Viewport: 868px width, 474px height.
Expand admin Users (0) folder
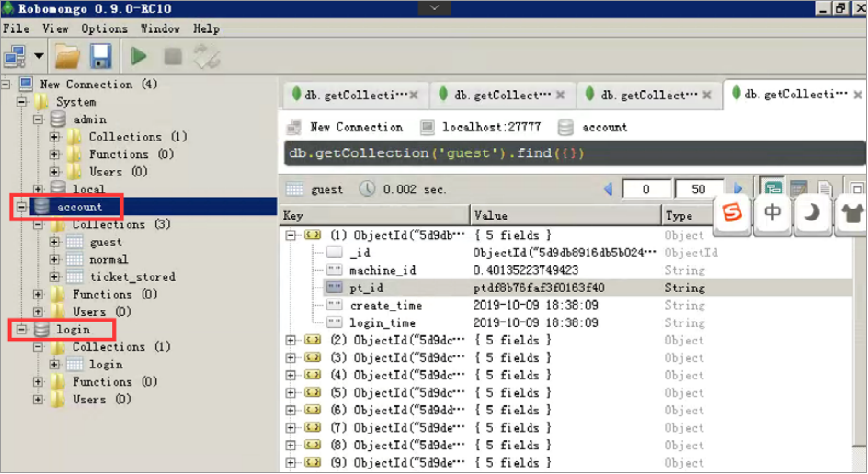tap(54, 172)
